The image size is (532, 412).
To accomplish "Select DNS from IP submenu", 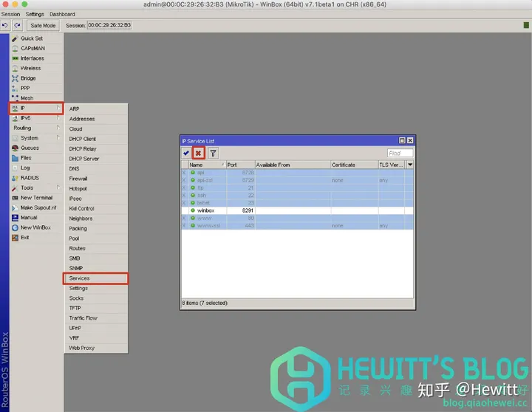I will coord(96,168).
